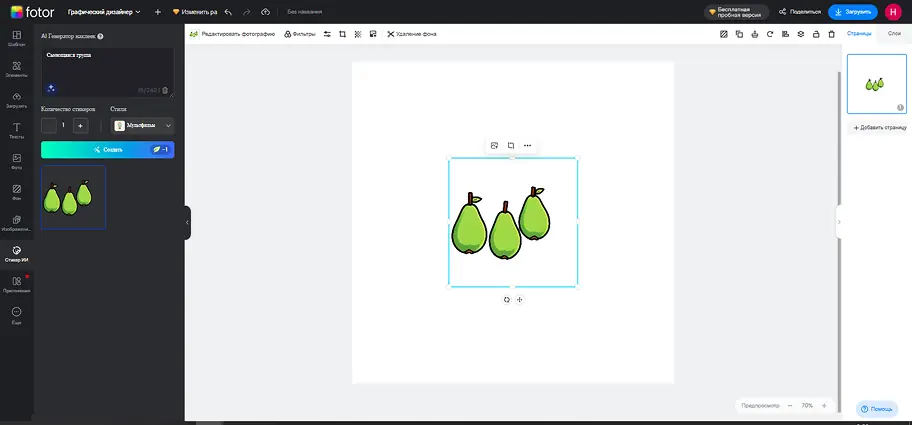Zoom out with the minus button
Viewport: 912px width, 425px height.
[790, 405]
